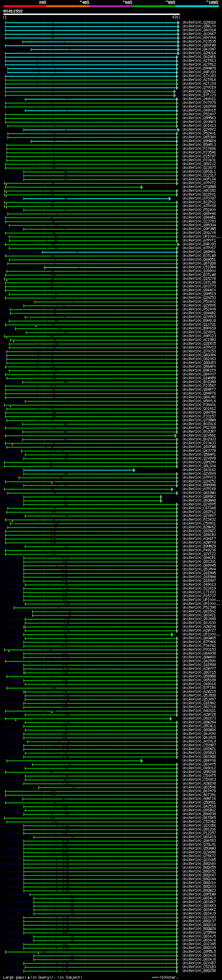Click the green ~80% identity legend bar
Image resolution: width=222 pixels, height=980 pixels.
click(x=154, y=6)
